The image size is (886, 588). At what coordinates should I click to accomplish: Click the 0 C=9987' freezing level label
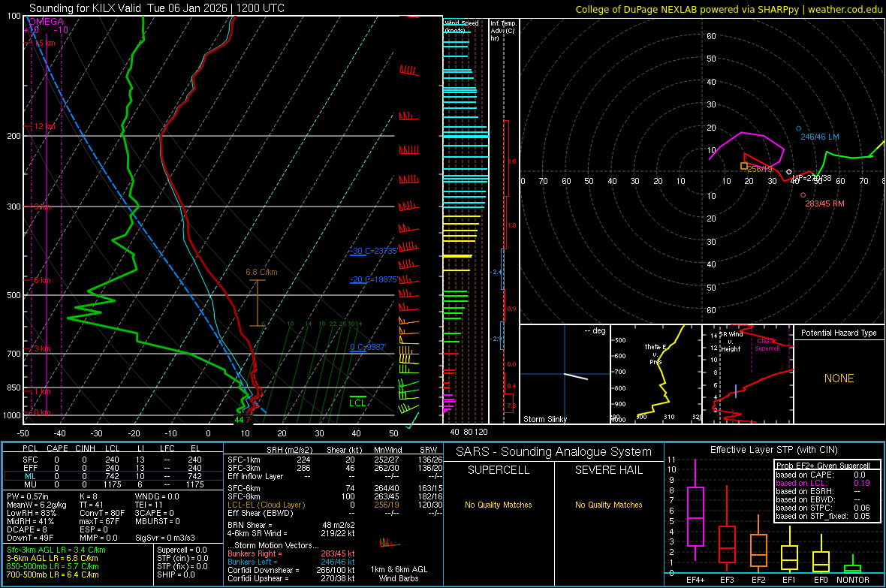pyautogui.click(x=368, y=347)
